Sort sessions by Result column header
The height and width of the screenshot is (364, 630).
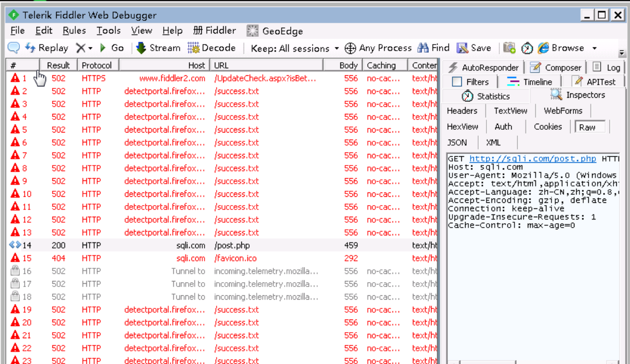58,65
